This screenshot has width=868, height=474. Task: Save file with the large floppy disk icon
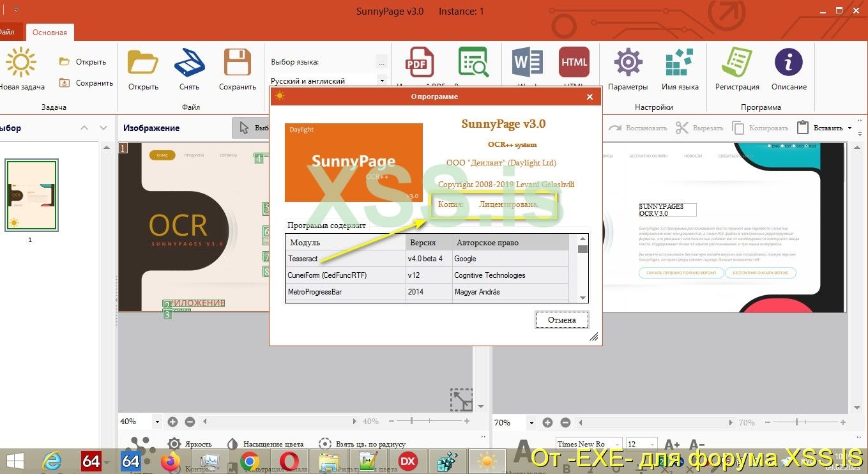tap(238, 63)
